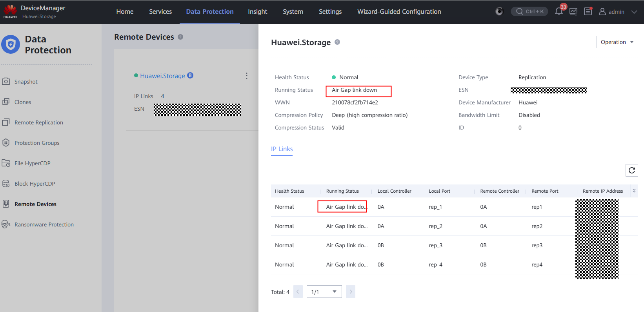Select the Data Protection menu
Image resolution: width=644 pixels, height=312 pixels.
coord(210,12)
